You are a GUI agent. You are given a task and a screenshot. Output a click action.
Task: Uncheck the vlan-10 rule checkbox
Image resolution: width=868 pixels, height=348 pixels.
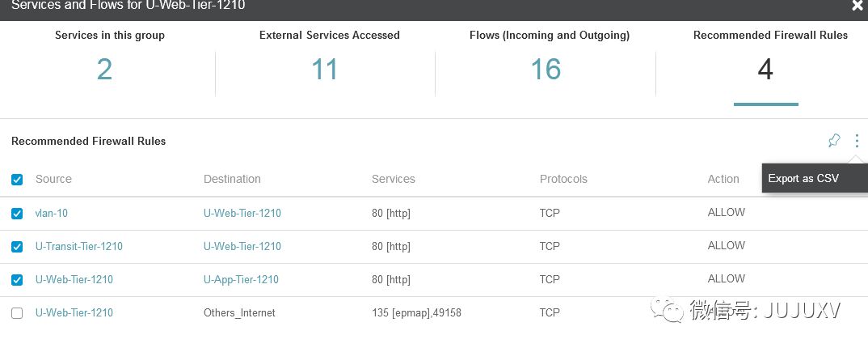point(17,214)
